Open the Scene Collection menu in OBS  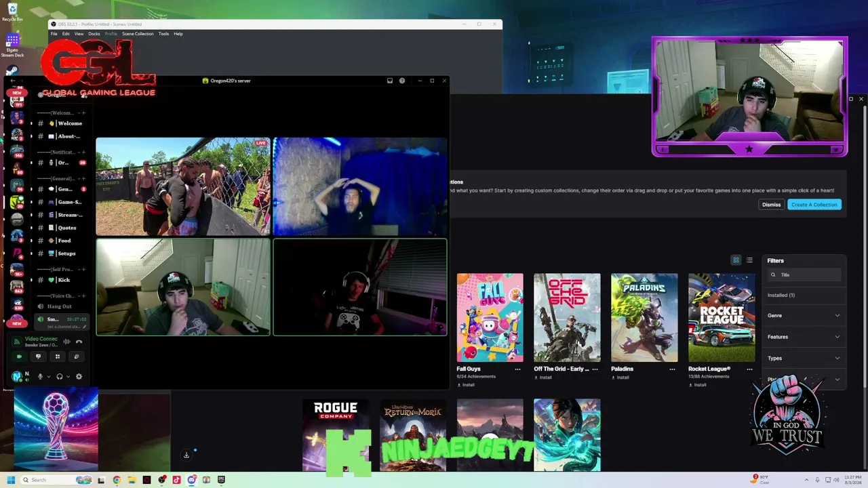click(x=138, y=34)
